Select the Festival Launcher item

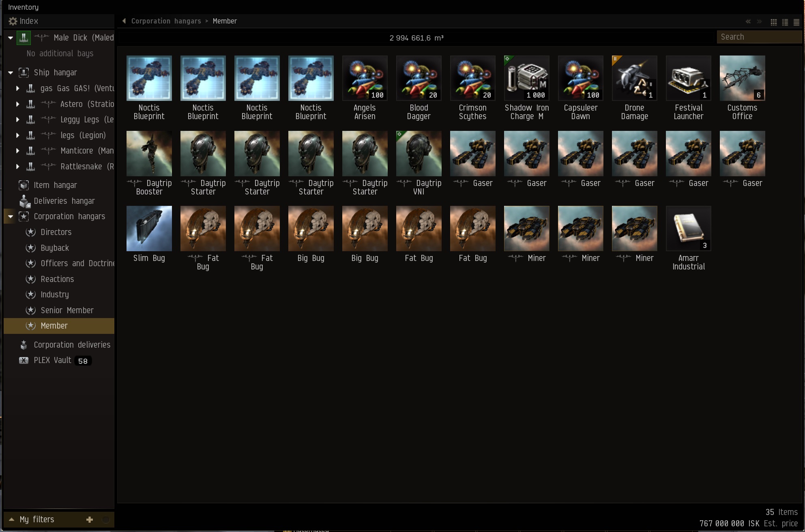pyautogui.click(x=688, y=78)
